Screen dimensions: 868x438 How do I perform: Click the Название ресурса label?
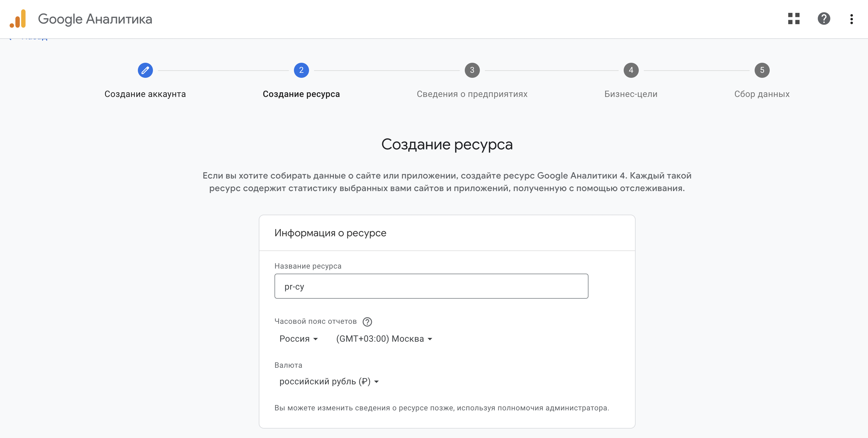click(x=308, y=266)
